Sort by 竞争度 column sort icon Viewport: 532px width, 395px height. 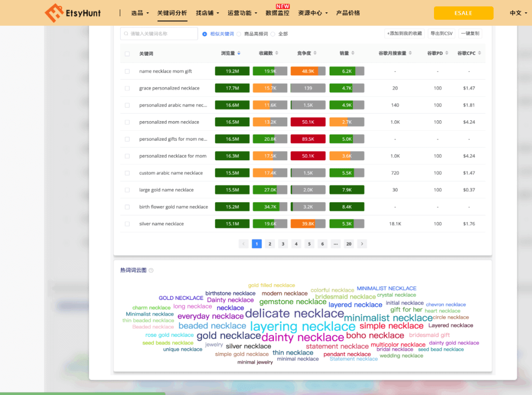tap(315, 53)
